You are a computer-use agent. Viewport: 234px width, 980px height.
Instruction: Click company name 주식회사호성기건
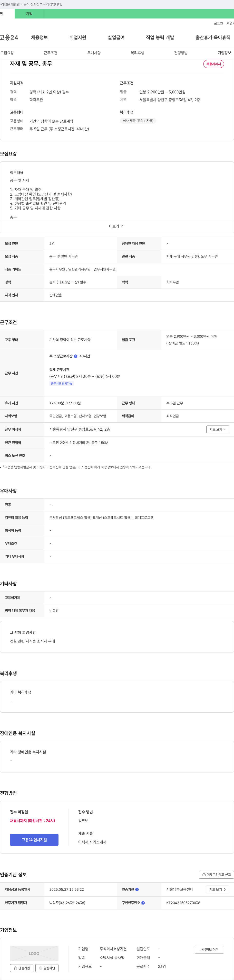[x=113, y=949]
